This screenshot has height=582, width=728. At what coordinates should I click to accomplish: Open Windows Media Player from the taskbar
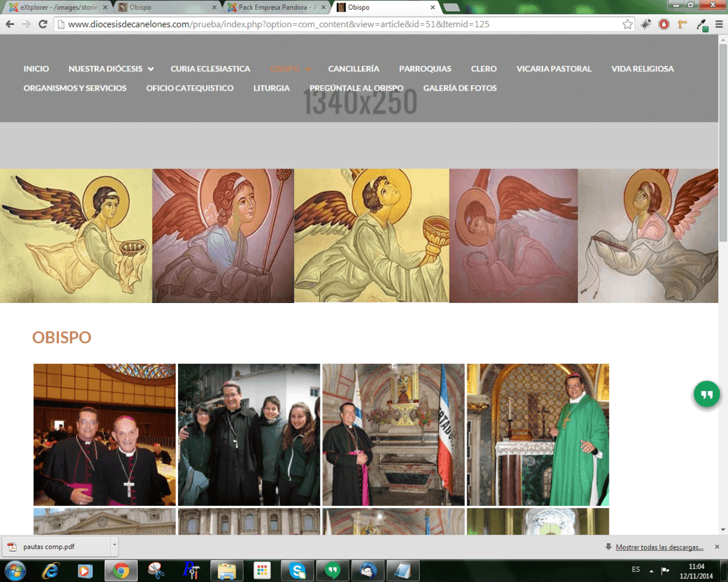(85, 570)
